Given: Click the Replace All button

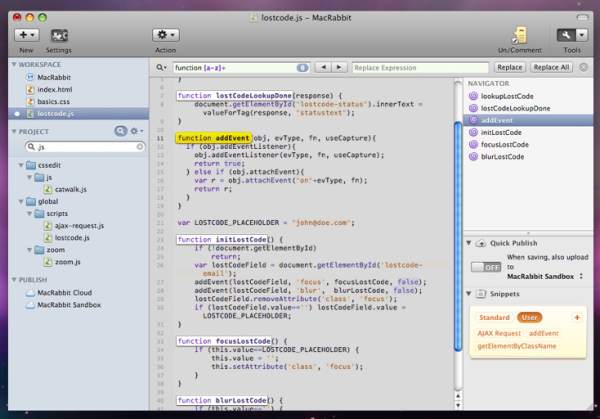Looking at the screenshot, I should [551, 67].
